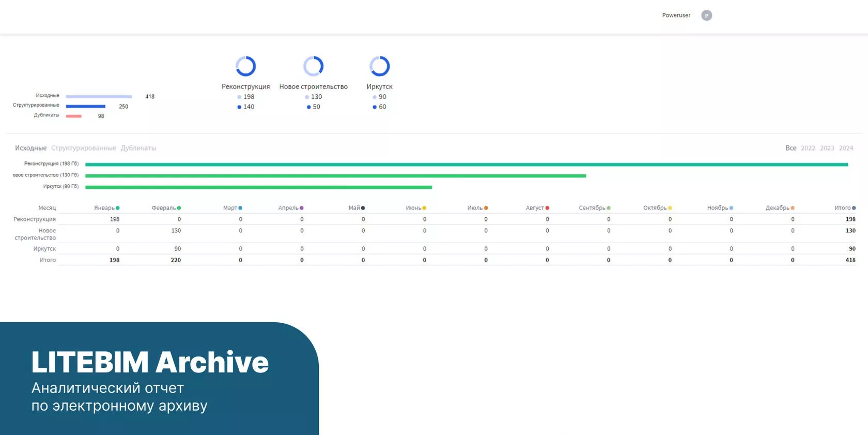Show all years with Все filter
This screenshot has width=868, height=435.
tap(791, 148)
